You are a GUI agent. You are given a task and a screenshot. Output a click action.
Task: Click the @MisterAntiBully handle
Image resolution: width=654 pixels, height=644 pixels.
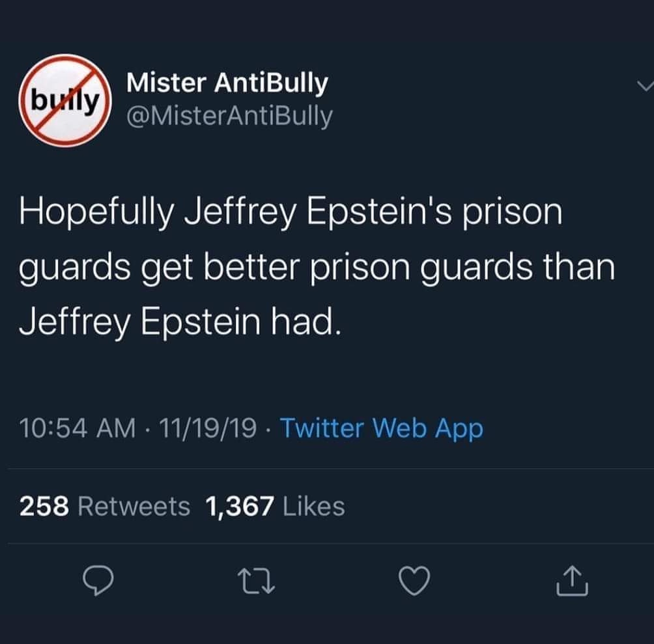(229, 116)
